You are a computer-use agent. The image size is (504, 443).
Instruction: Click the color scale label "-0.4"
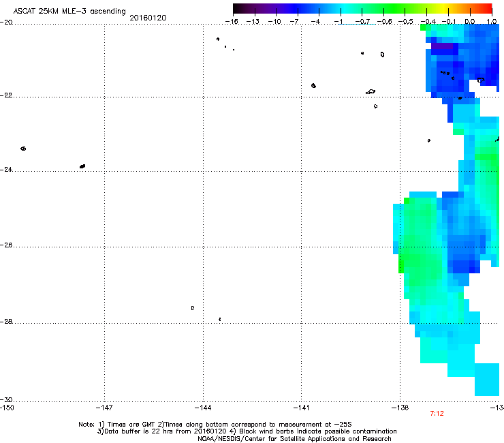[x=428, y=22]
